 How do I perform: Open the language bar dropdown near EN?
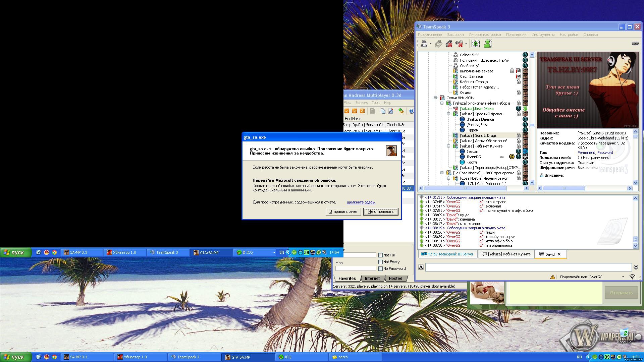(274, 252)
